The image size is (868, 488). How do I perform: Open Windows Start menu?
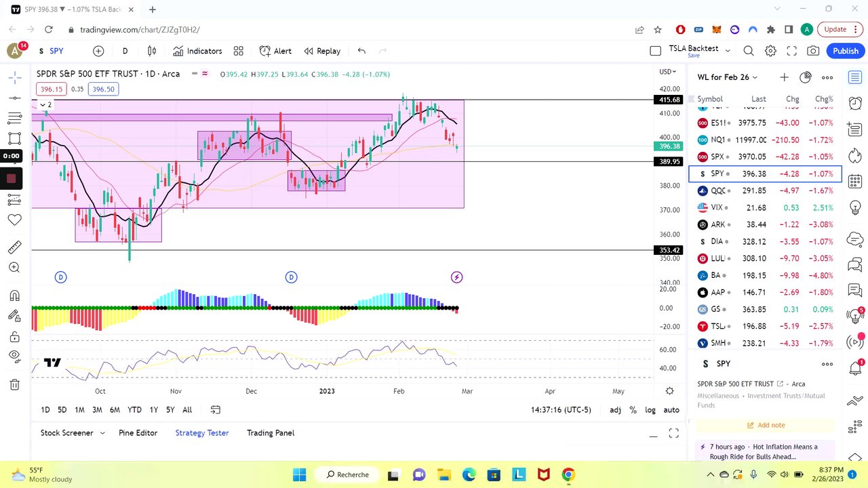[300, 474]
